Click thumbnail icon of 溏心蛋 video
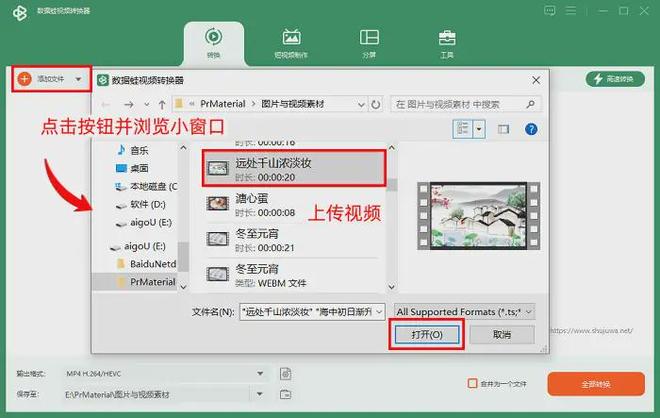The height and width of the screenshot is (418, 660). [x=218, y=204]
